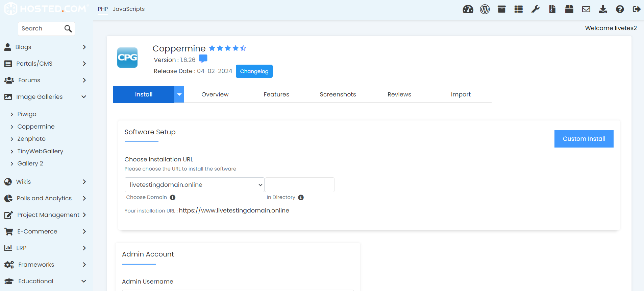This screenshot has width=644, height=291.
Task: Click the Welcome livetes2 text
Action: [x=611, y=28]
